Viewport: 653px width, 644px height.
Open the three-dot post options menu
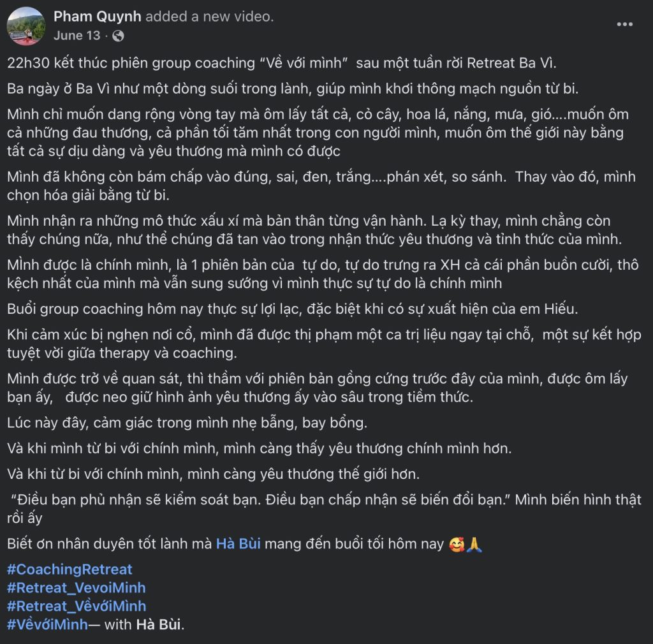[x=624, y=24]
